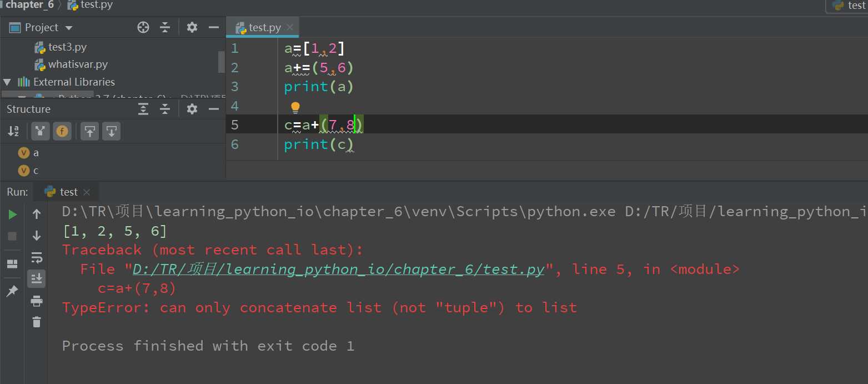868x384 pixels.
Task: Toggle scroll to end in Run console
Action: click(37, 279)
